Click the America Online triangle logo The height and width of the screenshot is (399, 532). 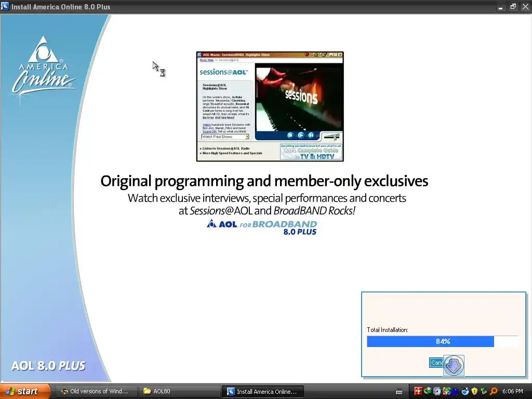[43, 49]
